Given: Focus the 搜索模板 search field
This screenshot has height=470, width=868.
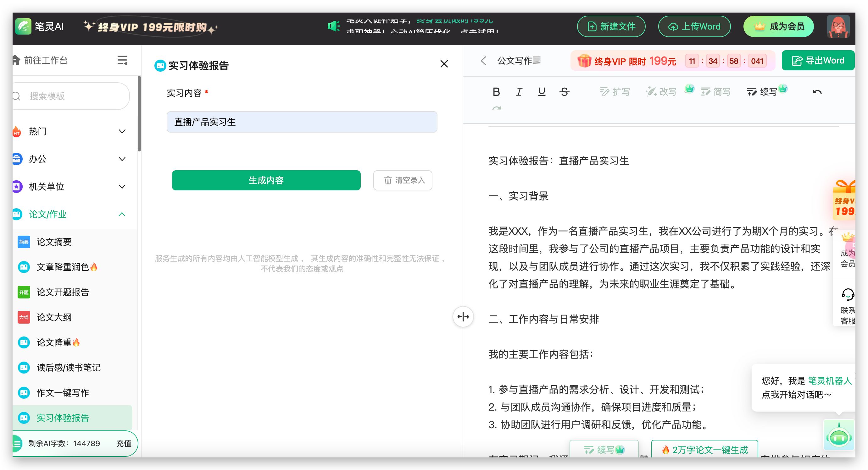Looking at the screenshot, I should [71, 96].
